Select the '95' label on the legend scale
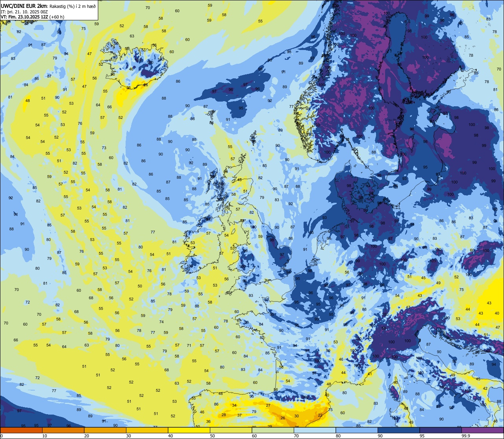 click(422, 436)
